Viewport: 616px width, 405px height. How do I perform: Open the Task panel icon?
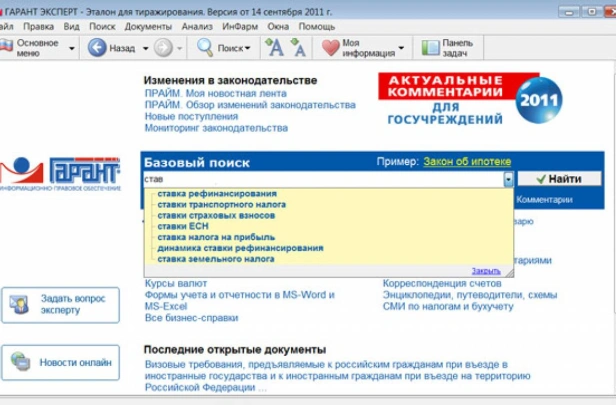430,48
